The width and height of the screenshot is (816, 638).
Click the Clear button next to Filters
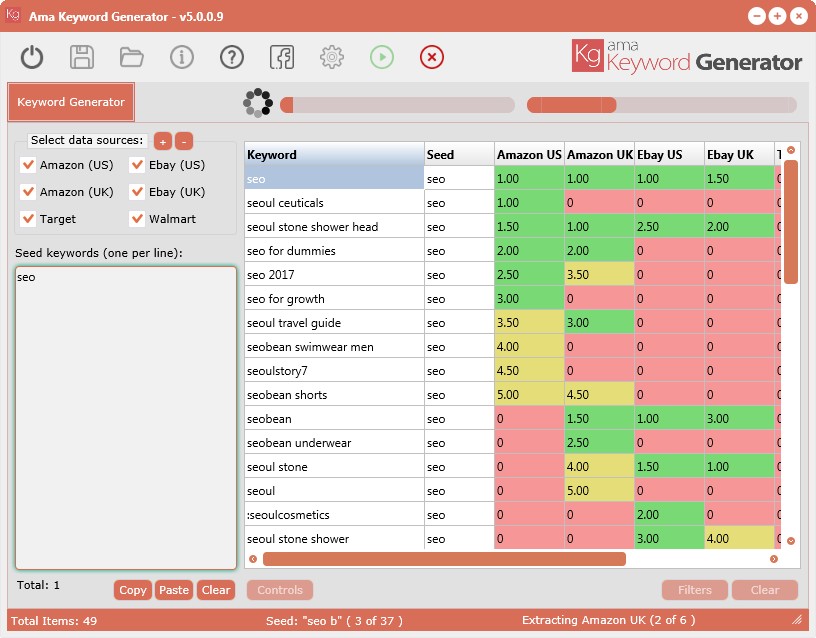765,590
